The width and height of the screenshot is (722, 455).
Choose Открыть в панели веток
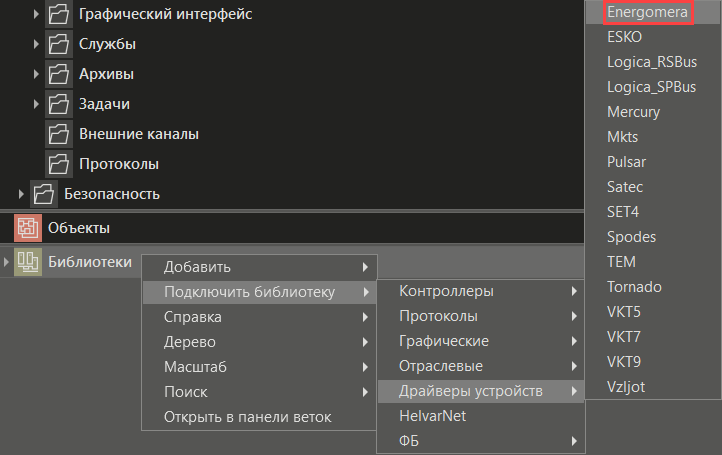[x=259, y=417]
